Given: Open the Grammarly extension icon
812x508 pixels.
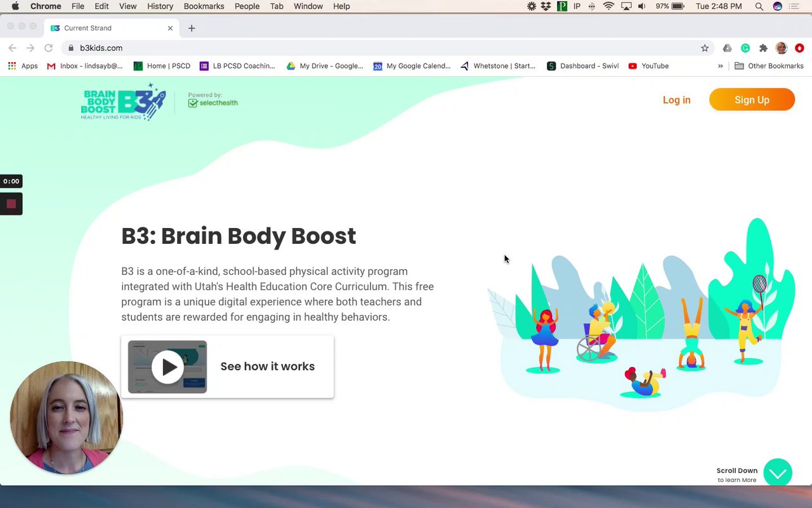Looking at the screenshot, I should point(745,48).
